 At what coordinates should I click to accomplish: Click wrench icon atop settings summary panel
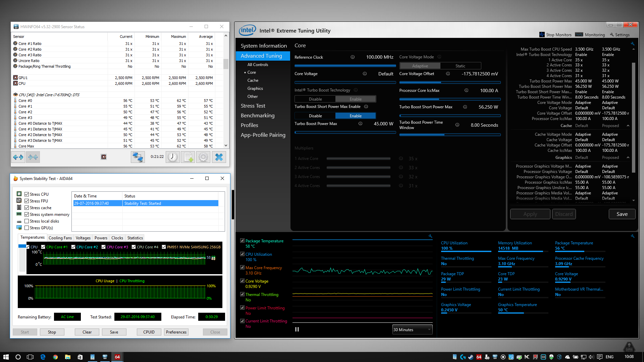click(x=633, y=44)
